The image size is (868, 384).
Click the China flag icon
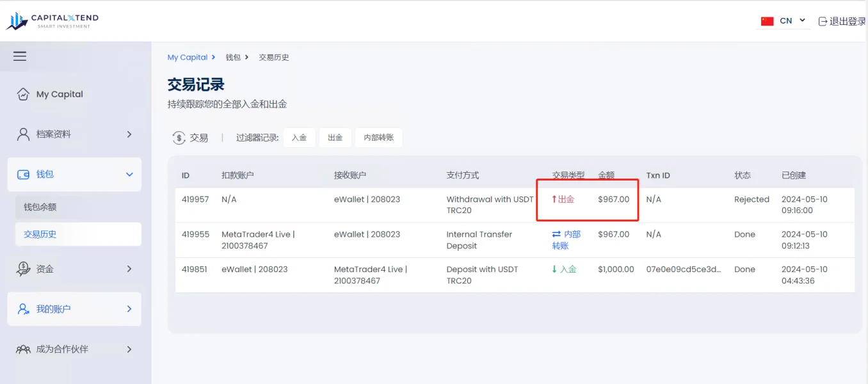coord(768,21)
